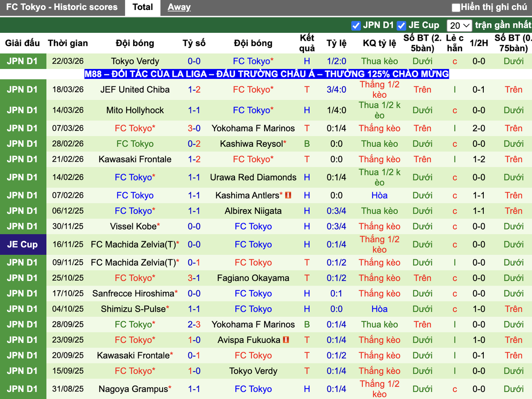Open Sanfrecce Hiroshima team link
Image resolution: width=532 pixels, height=399 pixels.
(134, 293)
